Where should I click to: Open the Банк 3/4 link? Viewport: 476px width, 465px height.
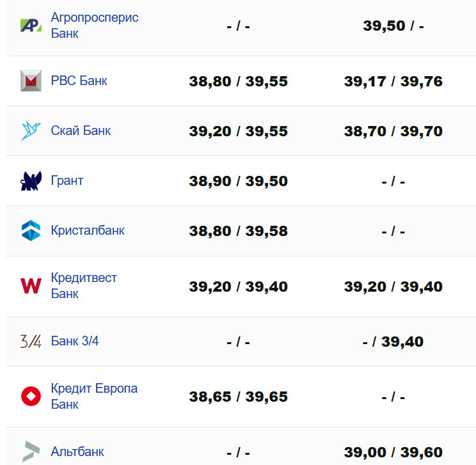point(75,341)
